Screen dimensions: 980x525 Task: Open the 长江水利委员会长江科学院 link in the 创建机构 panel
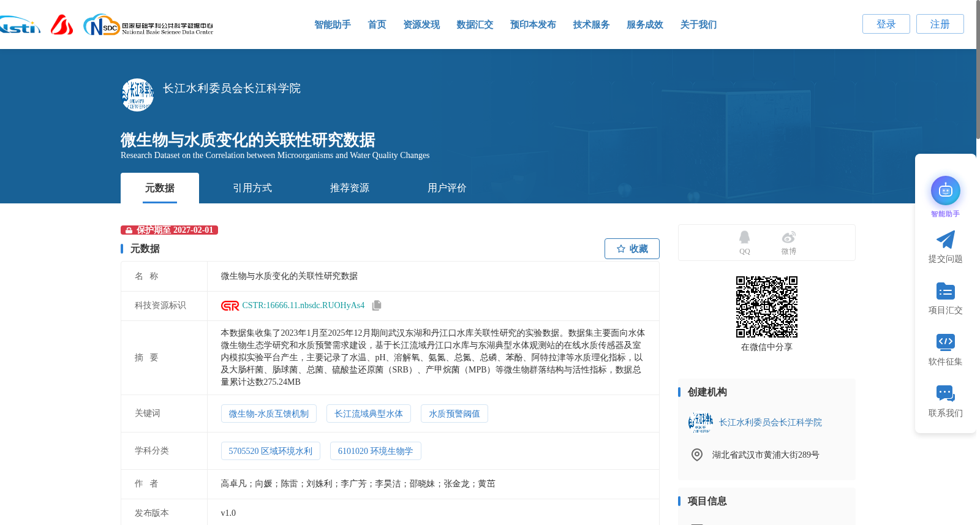(x=771, y=423)
